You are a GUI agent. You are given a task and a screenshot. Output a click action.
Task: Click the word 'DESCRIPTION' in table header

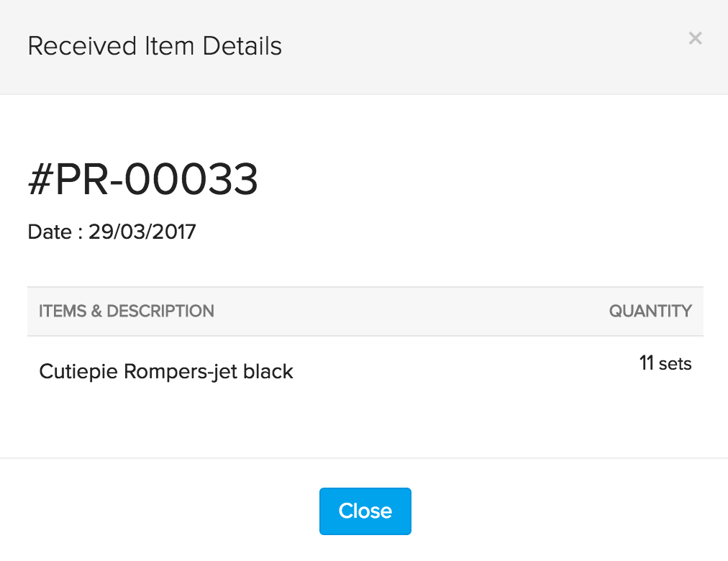coord(160,311)
